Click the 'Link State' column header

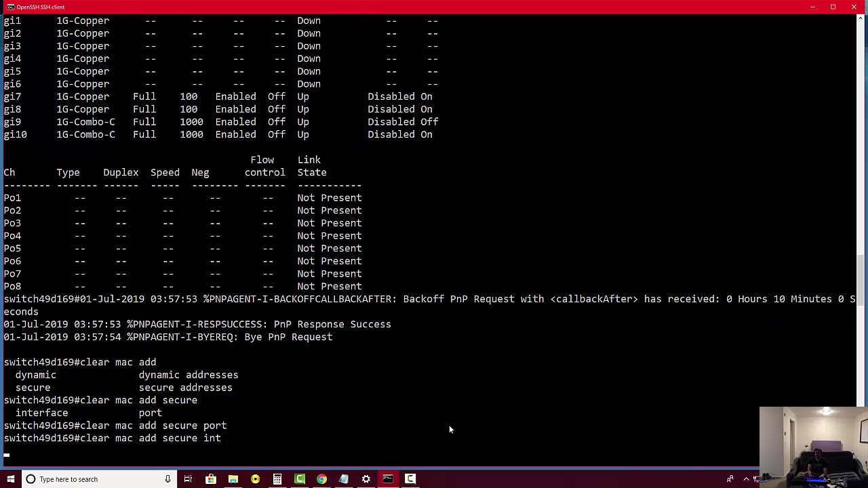(312, 166)
